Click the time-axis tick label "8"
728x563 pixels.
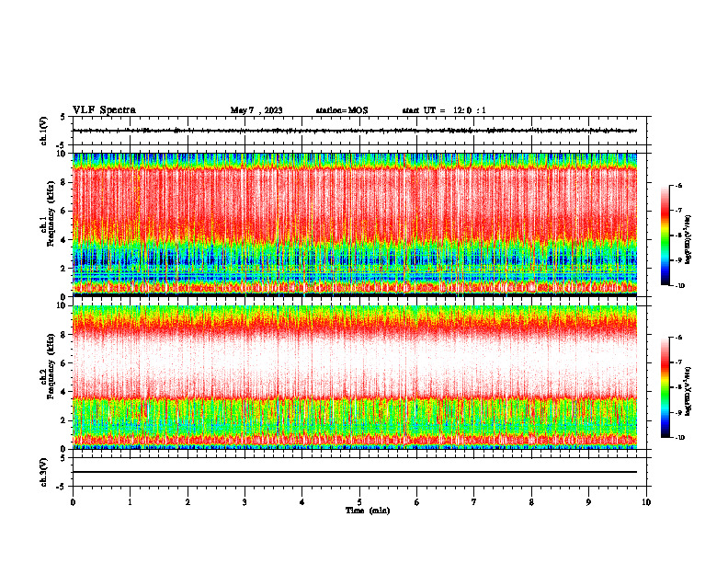point(531,502)
